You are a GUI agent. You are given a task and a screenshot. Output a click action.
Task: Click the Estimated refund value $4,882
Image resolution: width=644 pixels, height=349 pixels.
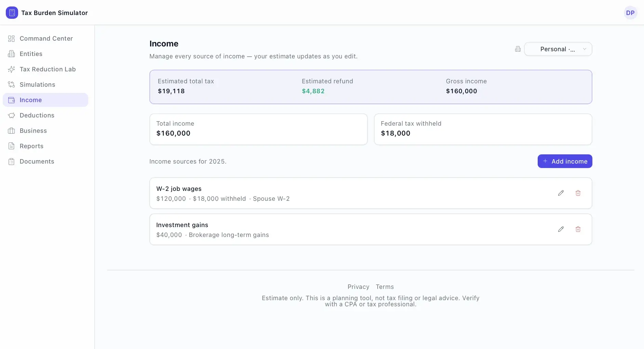coord(313,91)
